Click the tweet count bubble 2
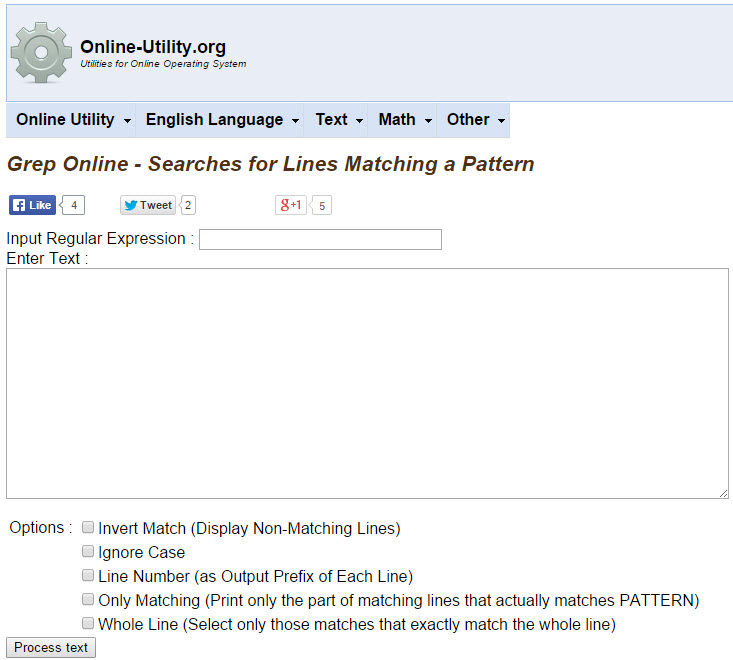733x660 pixels. (187, 205)
